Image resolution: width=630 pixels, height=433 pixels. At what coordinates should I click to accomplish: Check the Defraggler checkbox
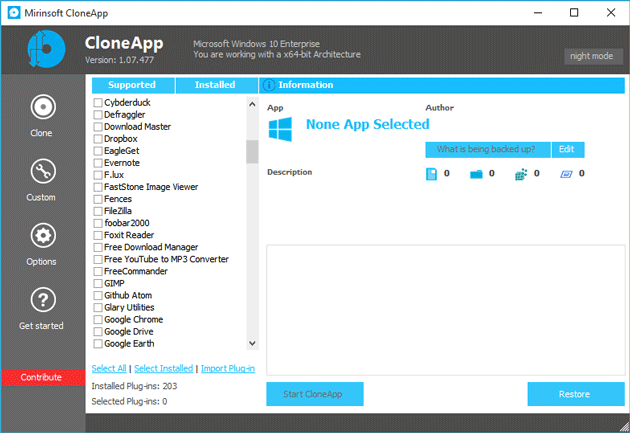pyautogui.click(x=98, y=115)
